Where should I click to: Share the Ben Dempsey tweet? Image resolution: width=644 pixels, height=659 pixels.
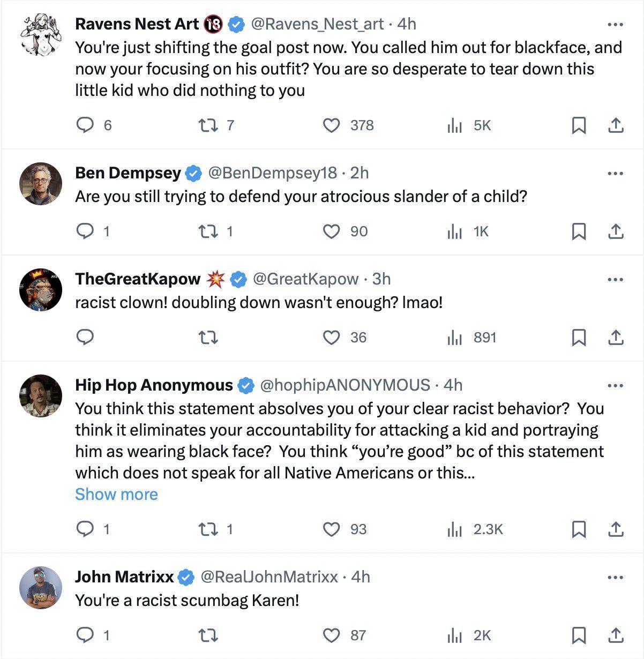point(616,231)
